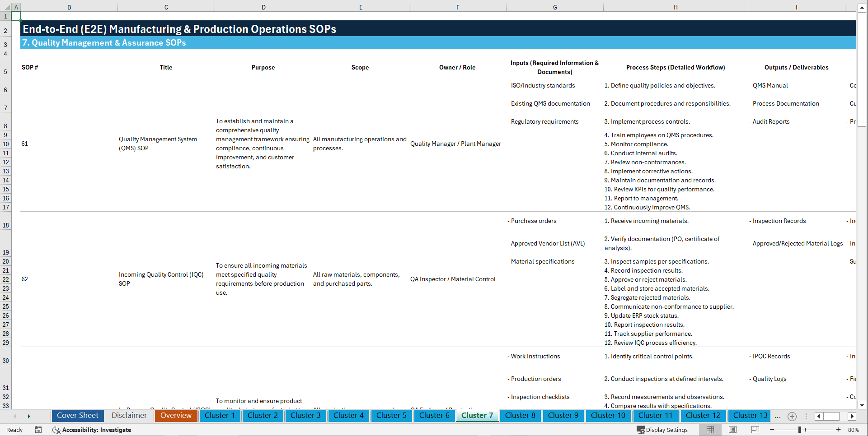Select row 10 by its header
The image size is (868, 436).
[x=5, y=144]
